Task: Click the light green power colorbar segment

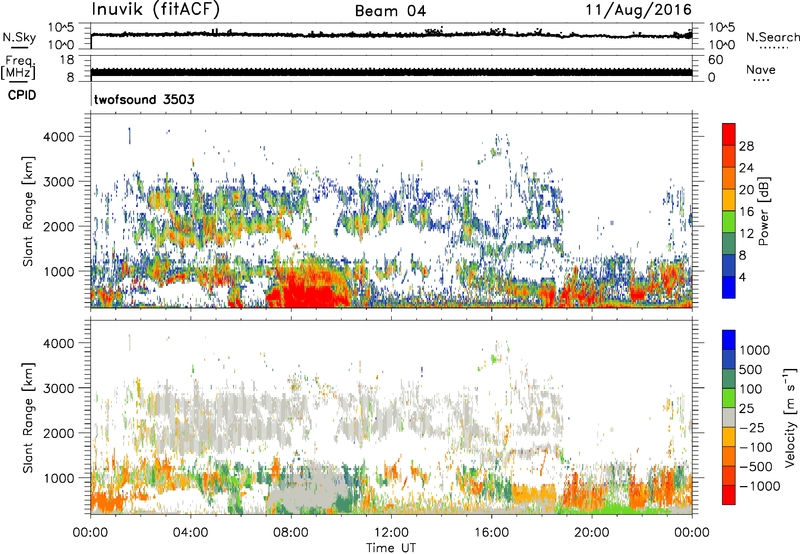Action: pyautogui.click(x=729, y=222)
